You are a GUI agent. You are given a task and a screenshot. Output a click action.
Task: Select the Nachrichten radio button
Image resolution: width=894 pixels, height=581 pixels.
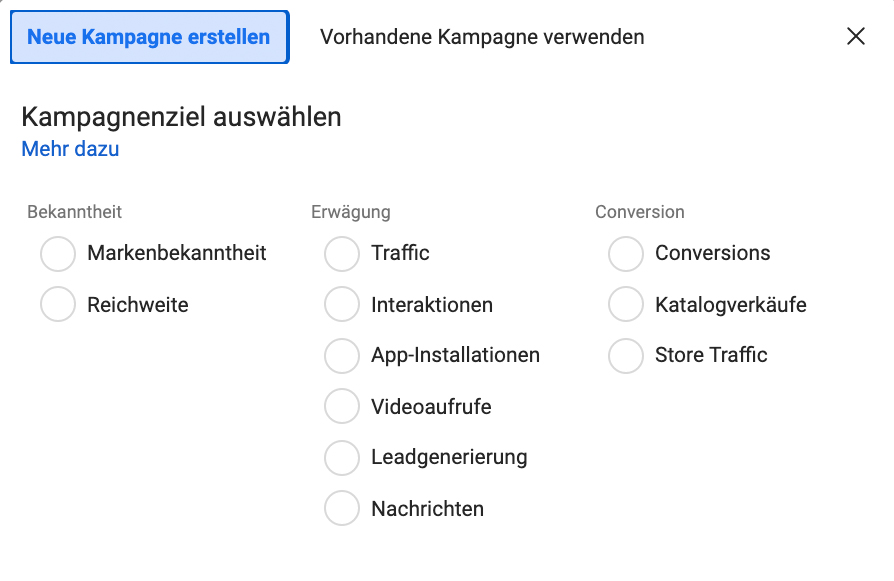(x=342, y=507)
